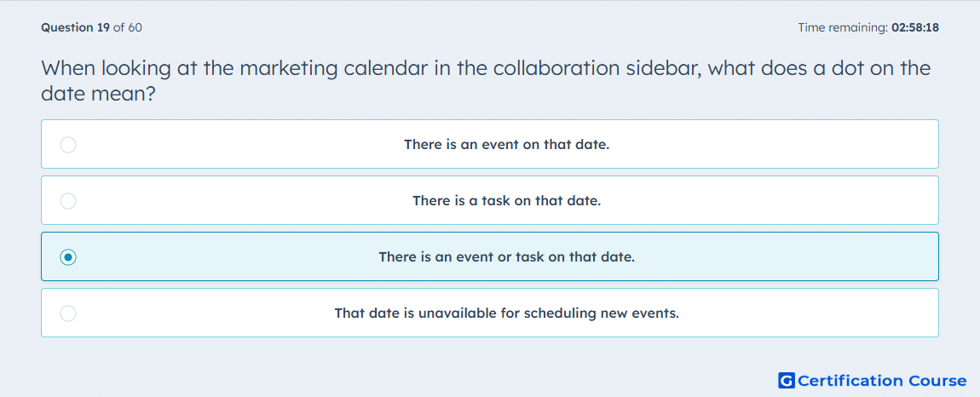Click the 02:58:18 countdown timer
Image resolution: width=980 pixels, height=397 pixels.
click(915, 27)
